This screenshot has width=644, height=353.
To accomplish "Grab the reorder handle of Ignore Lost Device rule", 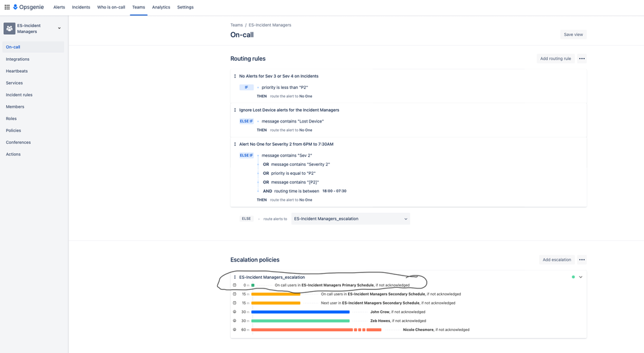I will (x=235, y=110).
